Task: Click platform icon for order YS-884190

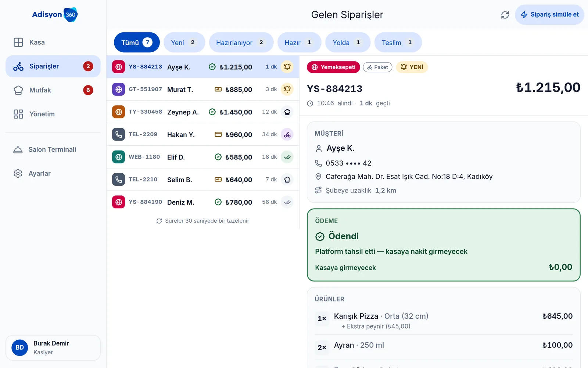Action: (118, 202)
